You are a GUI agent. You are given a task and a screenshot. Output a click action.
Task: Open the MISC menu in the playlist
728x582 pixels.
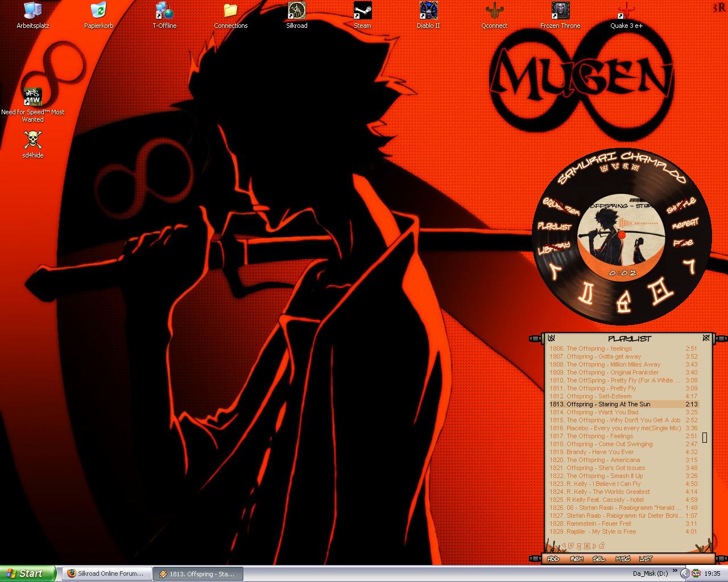[x=623, y=559]
